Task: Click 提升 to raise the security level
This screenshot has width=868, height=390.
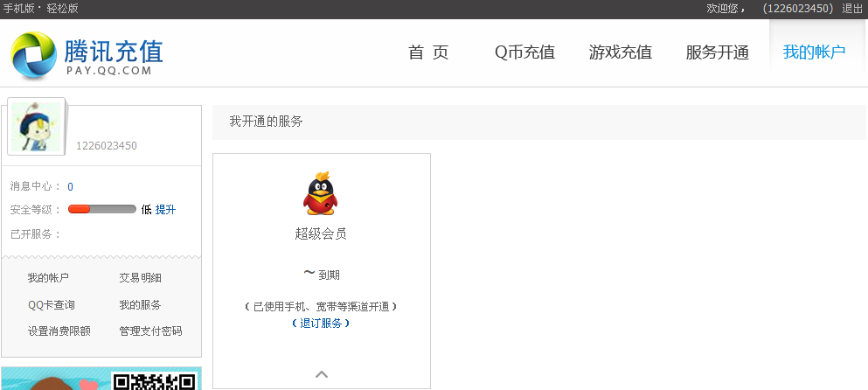Action: coord(165,210)
